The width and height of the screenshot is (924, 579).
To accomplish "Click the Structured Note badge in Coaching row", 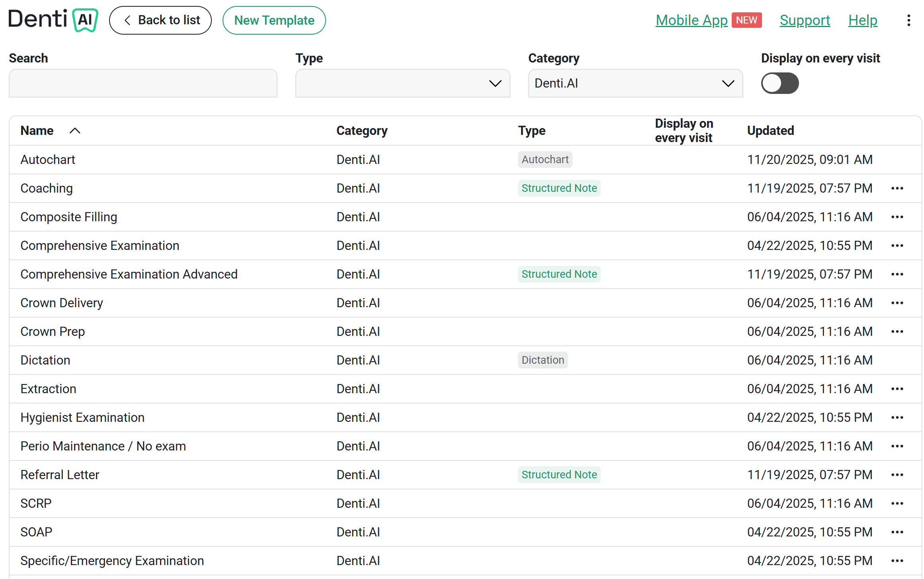I will coord(559,188).
